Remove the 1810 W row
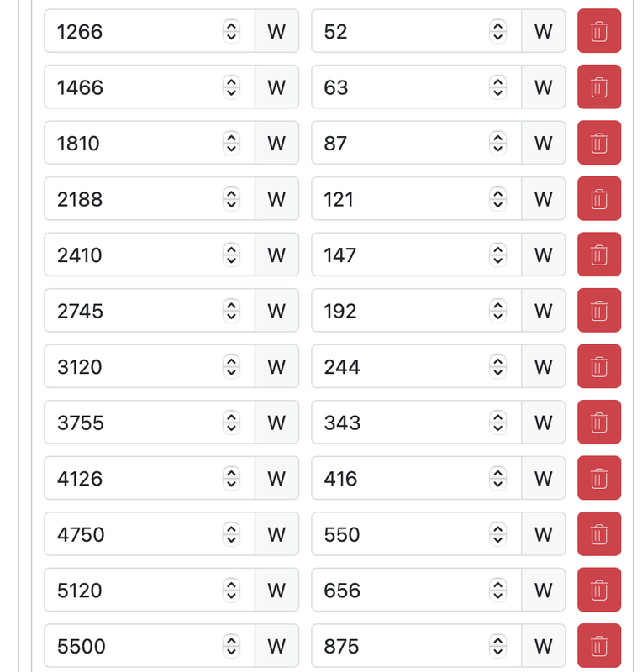This screenshot has height=672, width=642. click(598, 143)
